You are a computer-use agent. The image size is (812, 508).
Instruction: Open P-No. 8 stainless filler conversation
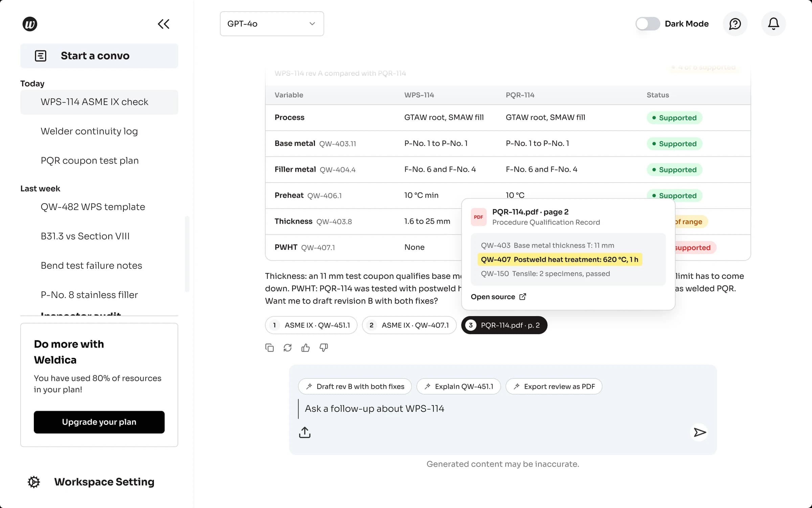coord(89,295)
